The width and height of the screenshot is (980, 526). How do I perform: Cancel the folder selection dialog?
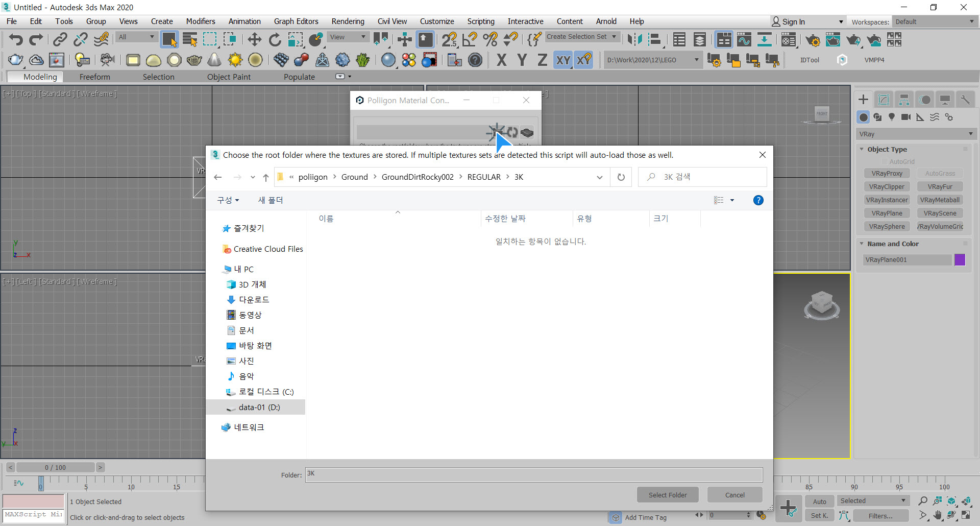point(735,495)
